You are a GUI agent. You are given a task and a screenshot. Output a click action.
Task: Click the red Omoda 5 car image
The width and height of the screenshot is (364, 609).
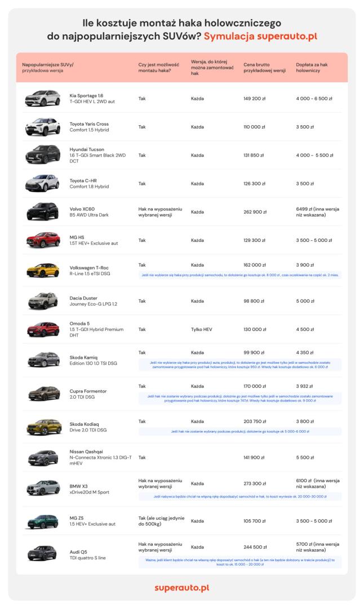[43, 329]
